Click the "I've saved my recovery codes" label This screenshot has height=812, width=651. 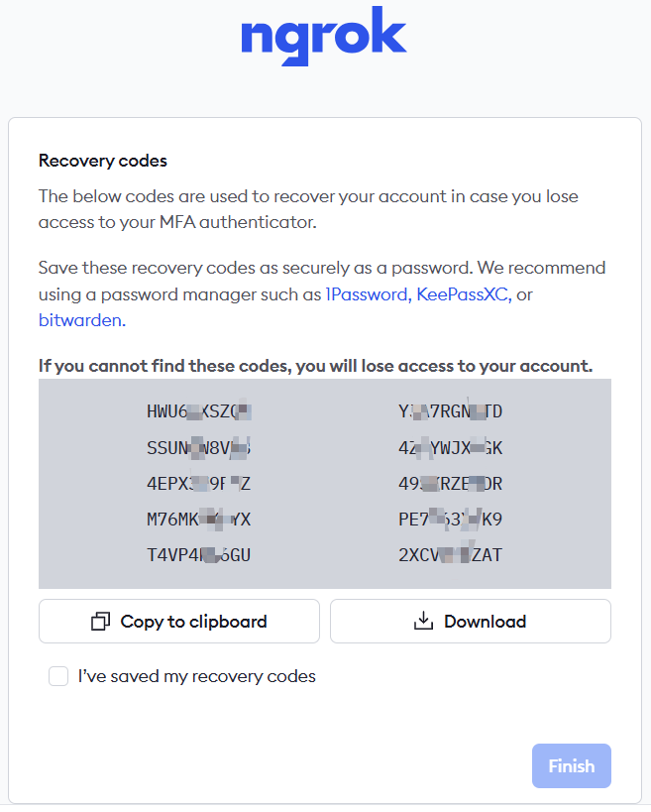coord(196,677)
